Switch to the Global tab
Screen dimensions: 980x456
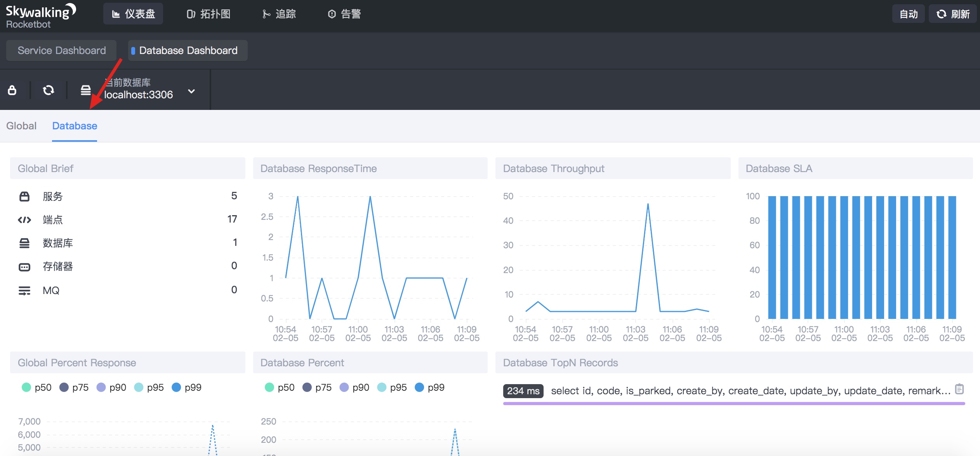21,126
